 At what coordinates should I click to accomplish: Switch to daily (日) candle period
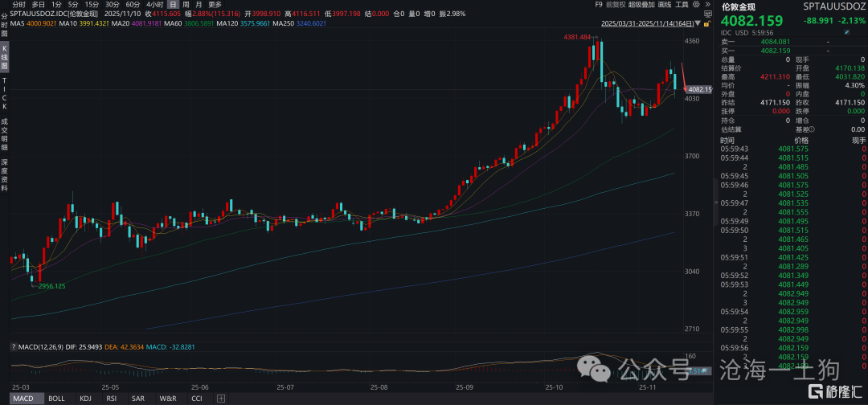[171, 4]
